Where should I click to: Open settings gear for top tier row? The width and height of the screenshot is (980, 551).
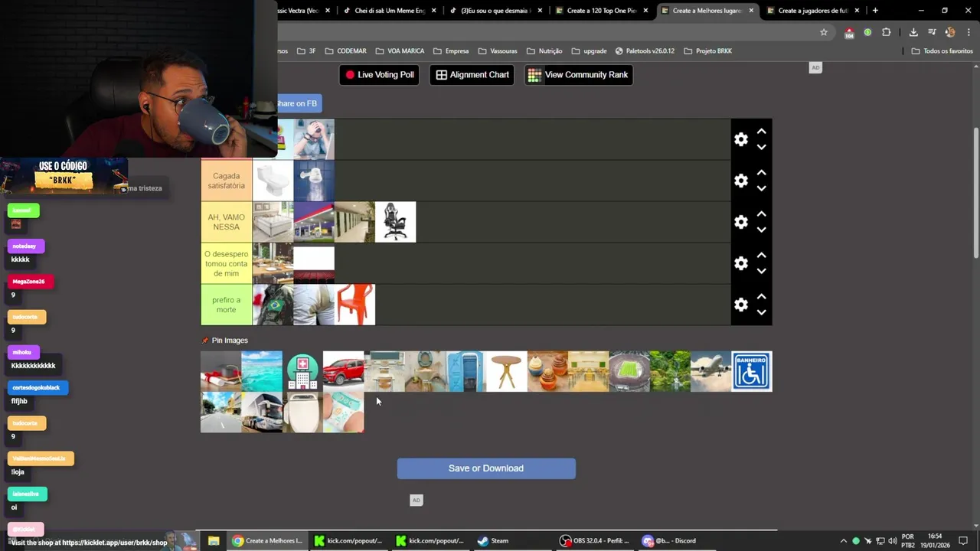click(x=740, y=139)
